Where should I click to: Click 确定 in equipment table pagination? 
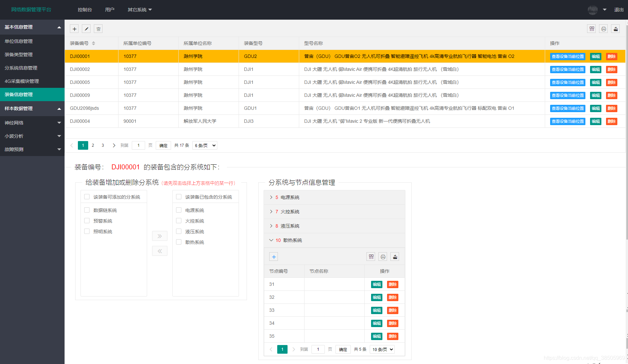(x=163, y=145)
